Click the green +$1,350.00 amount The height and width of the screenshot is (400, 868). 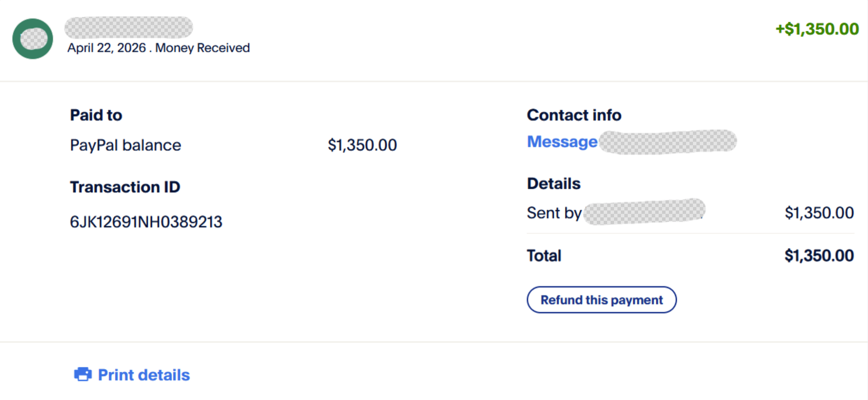tap(817, 29)
